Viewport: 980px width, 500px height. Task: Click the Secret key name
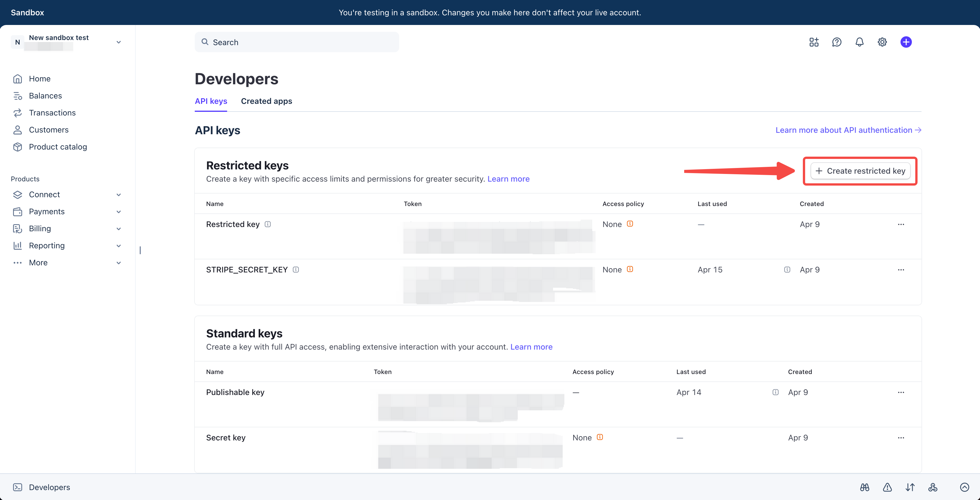coord(226,438)
